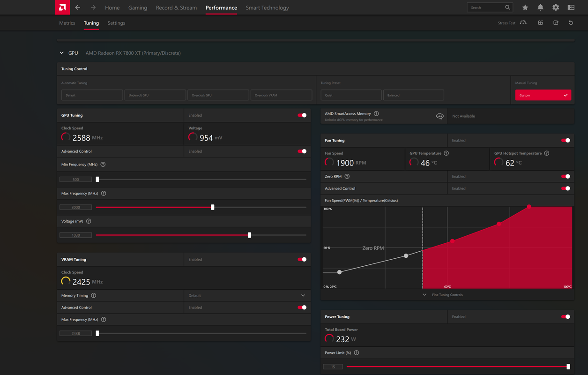Disable the VRAM Tuning toggle

302,259
